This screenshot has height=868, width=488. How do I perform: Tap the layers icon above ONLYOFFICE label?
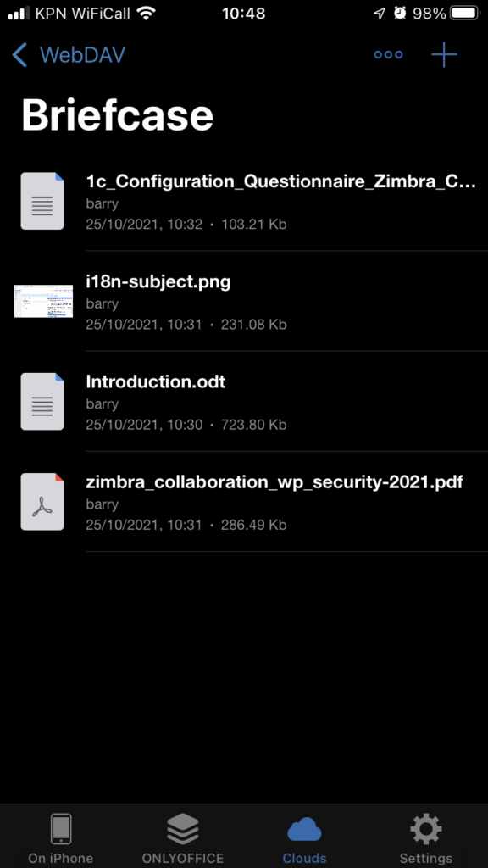coord(182,829)
